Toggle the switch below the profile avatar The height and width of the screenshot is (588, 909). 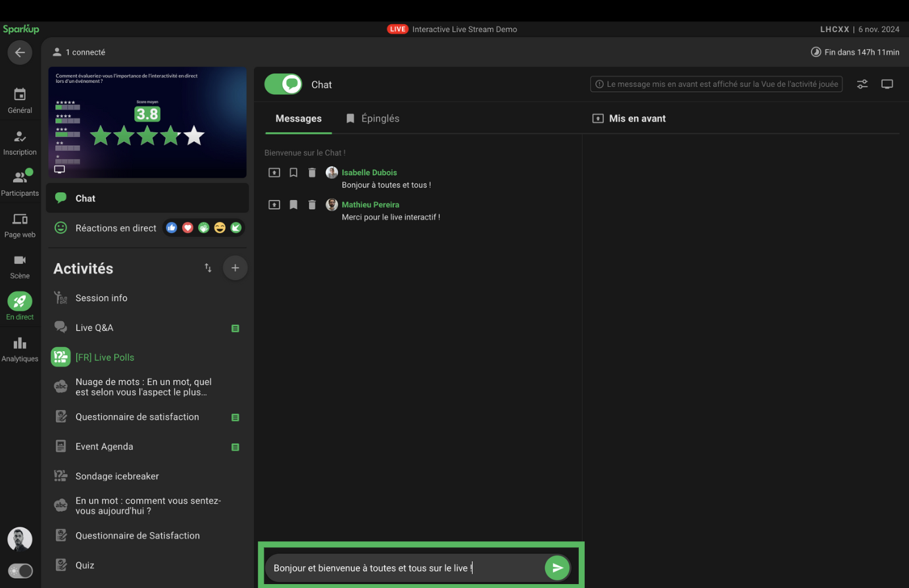[20, 571]
